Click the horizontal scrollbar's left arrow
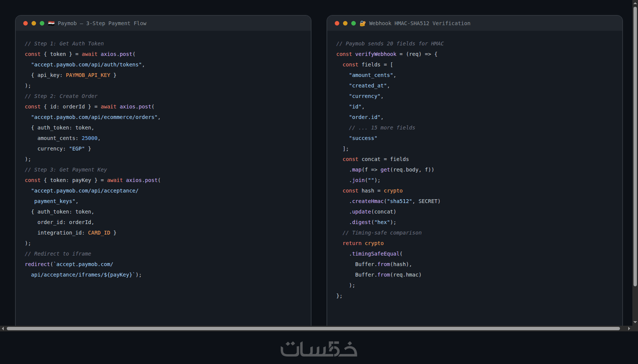The image size is (638, 364). coord(3,328)
